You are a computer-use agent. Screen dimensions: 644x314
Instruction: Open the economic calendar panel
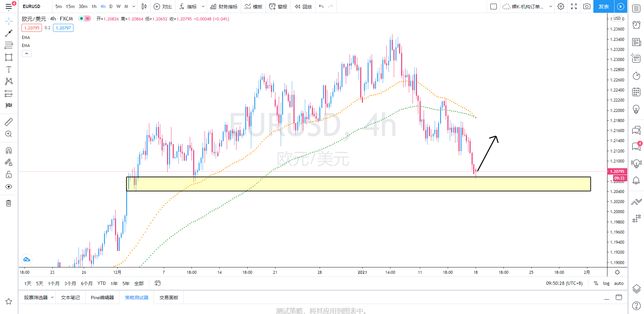(x=636, y=92)
